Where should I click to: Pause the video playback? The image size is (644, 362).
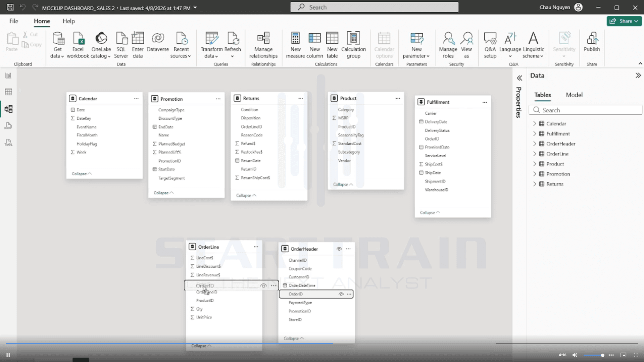(8, 355)
